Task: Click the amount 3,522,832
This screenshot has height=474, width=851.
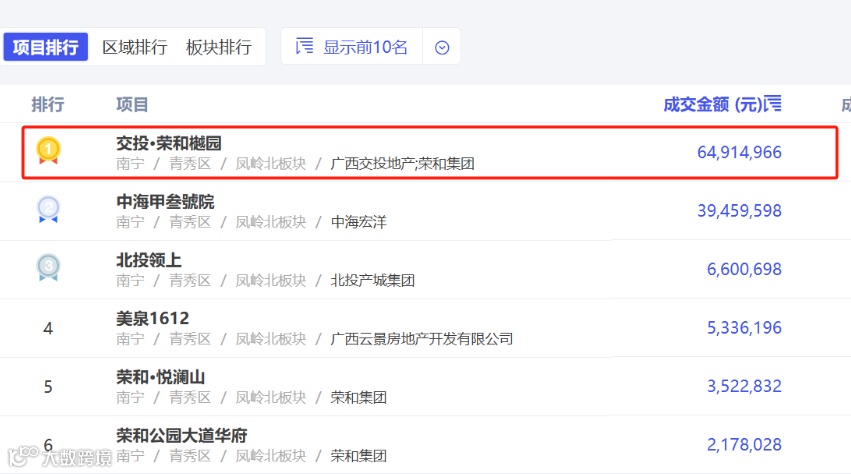Action: (x=744, y=386)
